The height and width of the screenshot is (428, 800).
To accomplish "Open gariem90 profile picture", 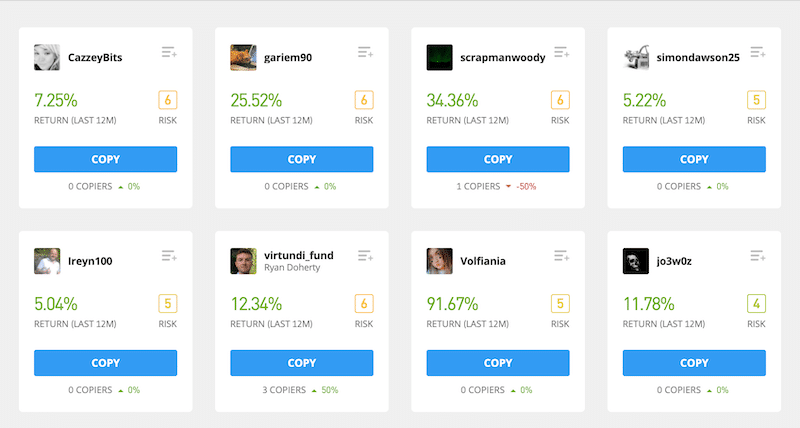I will pos(243,57).
